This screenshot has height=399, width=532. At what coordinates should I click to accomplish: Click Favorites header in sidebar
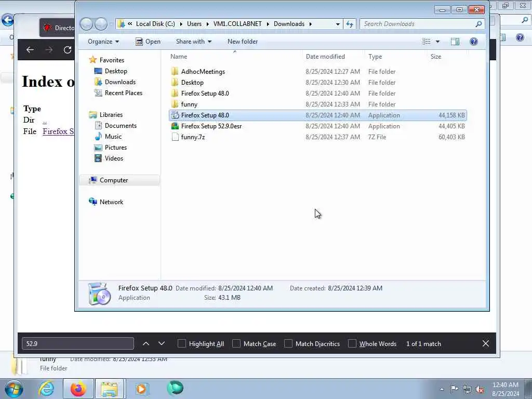point(112,60)
